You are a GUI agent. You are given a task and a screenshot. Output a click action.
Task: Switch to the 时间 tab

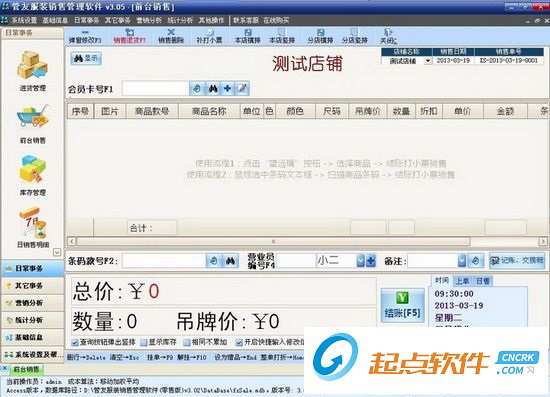click(x=442, y=280)
